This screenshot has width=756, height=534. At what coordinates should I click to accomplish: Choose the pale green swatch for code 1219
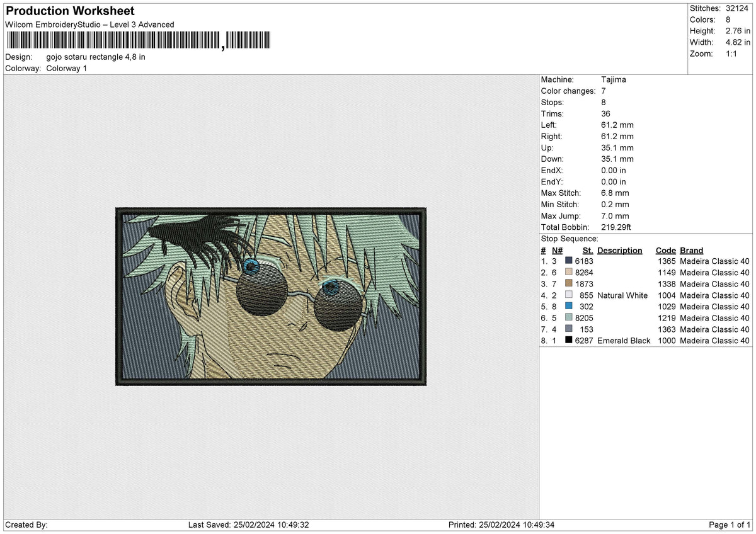click(x=569, y=318)
